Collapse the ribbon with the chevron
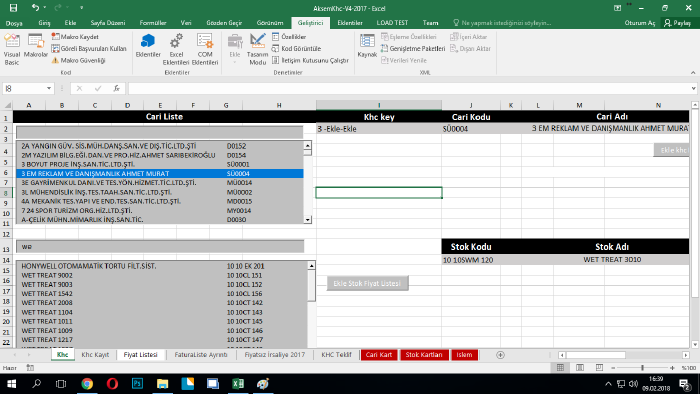 point(693,72)
